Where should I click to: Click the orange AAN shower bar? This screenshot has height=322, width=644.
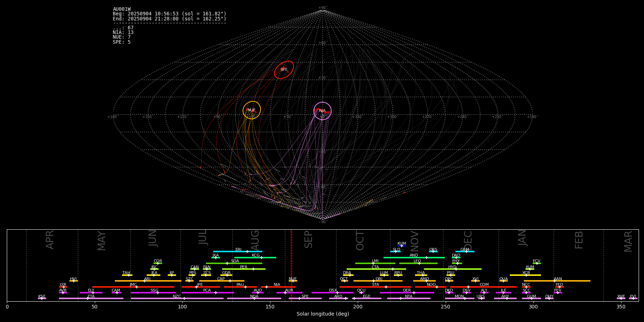(x=557, y=281)
